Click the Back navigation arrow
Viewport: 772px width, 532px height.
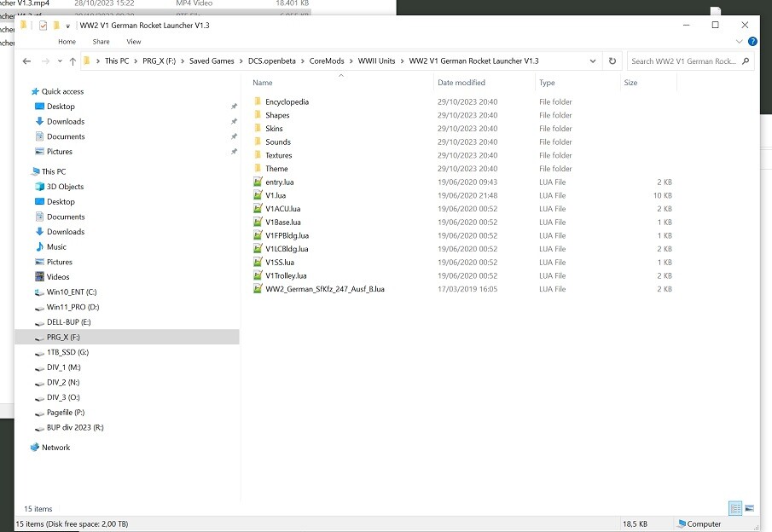coord(27,61)
